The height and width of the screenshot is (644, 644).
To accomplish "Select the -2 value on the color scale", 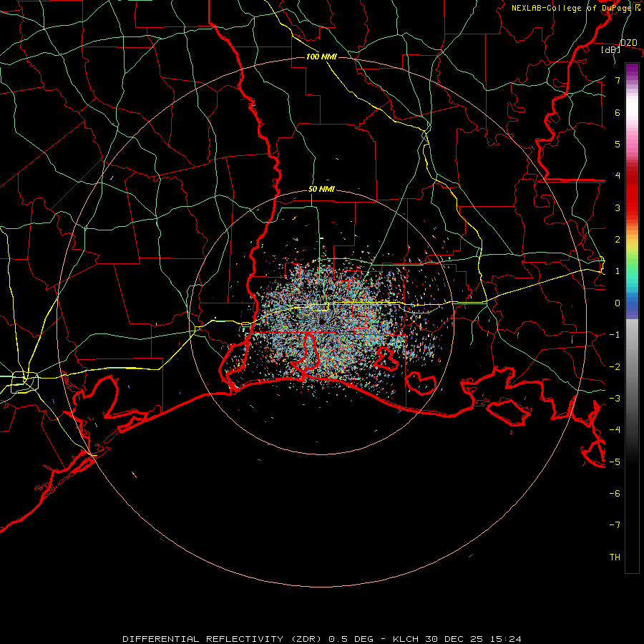I will click(x=615, y=366).
